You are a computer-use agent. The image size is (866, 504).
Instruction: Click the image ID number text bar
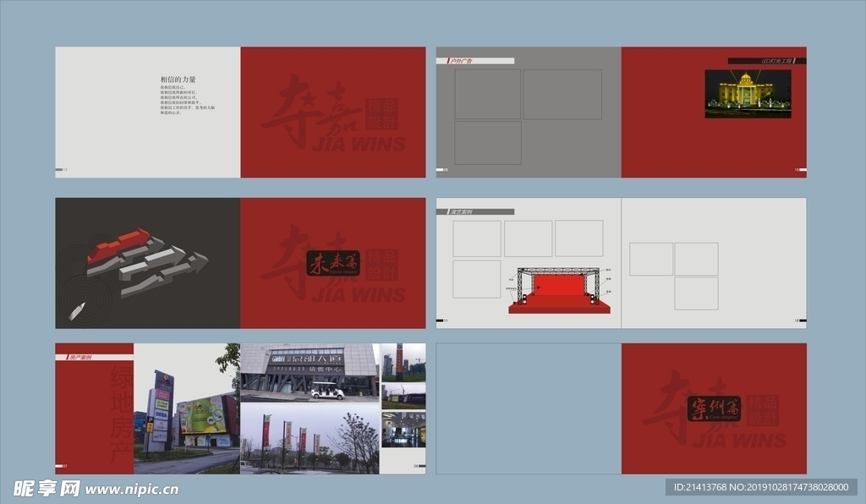click(x=761, y=487)
